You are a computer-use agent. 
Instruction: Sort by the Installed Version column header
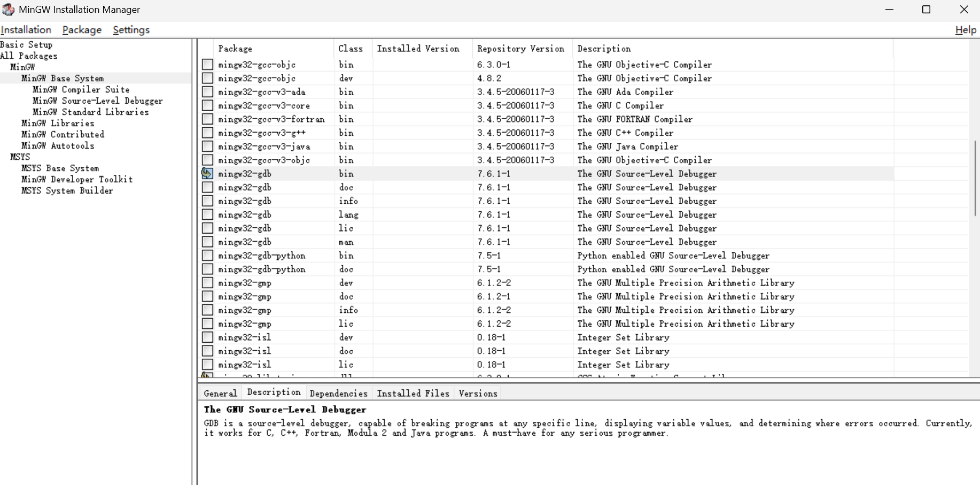(422, 49)
